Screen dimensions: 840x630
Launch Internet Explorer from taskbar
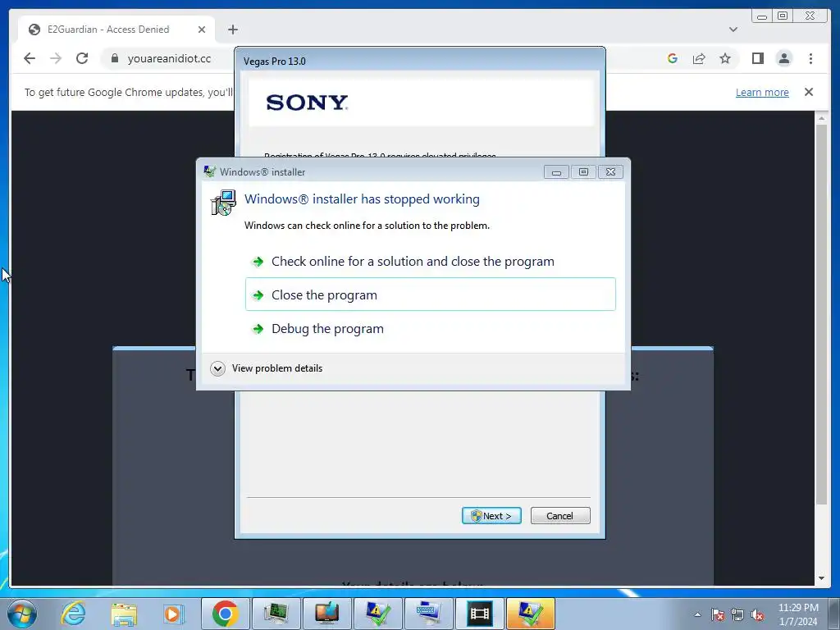click(x=73, y=614)
